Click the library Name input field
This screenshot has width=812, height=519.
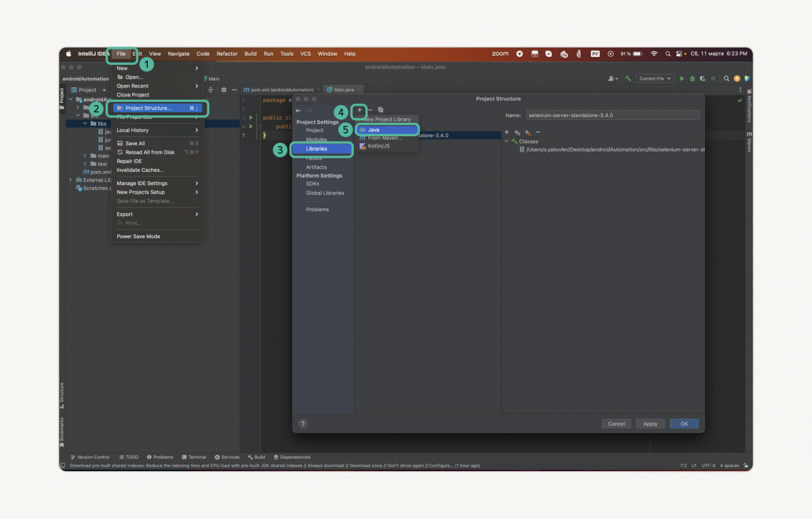pos(613,115)
